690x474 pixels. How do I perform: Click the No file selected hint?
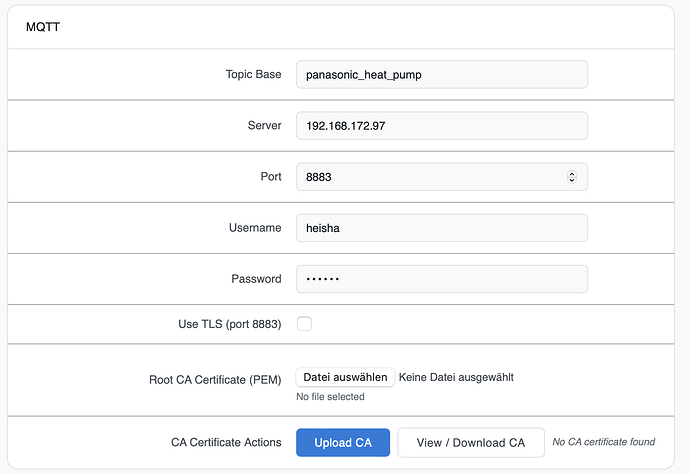pyautogui.click(x=330, y=397)
